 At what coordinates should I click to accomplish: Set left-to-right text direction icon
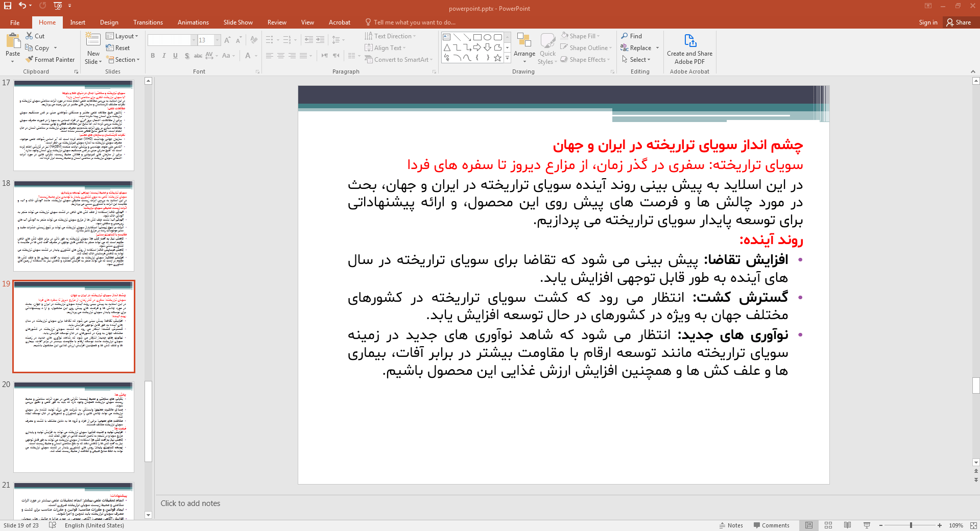[325, 56]
